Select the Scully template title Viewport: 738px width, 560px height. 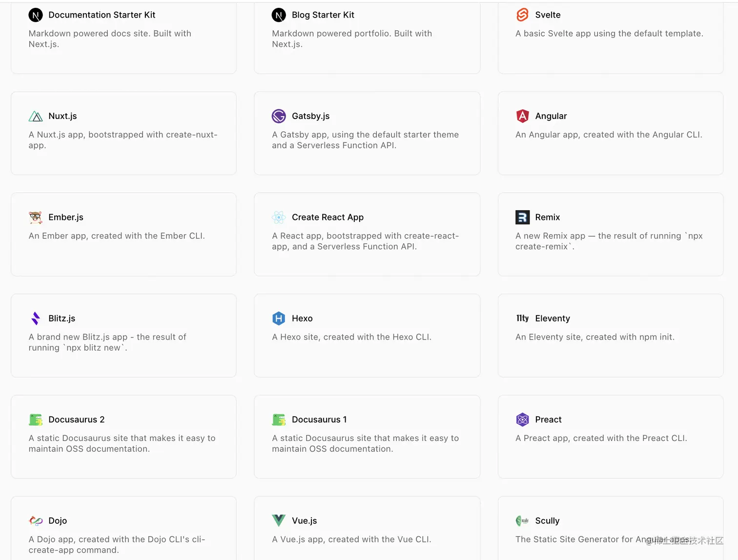point(547,521)
